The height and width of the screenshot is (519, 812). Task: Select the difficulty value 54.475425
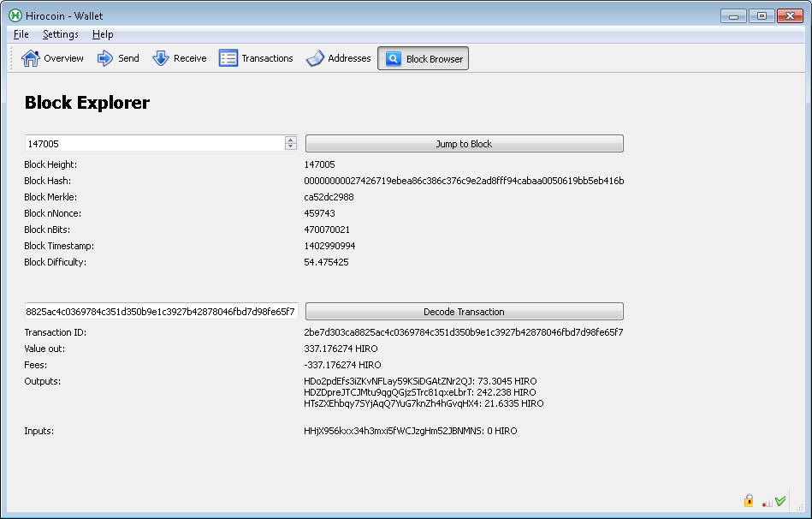click(326, 262)
